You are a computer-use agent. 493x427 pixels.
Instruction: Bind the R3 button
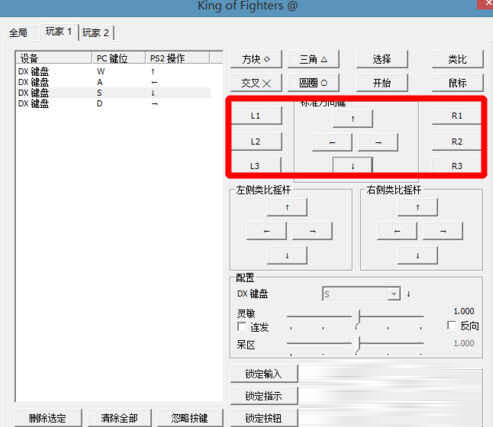[x=457, y=165]
